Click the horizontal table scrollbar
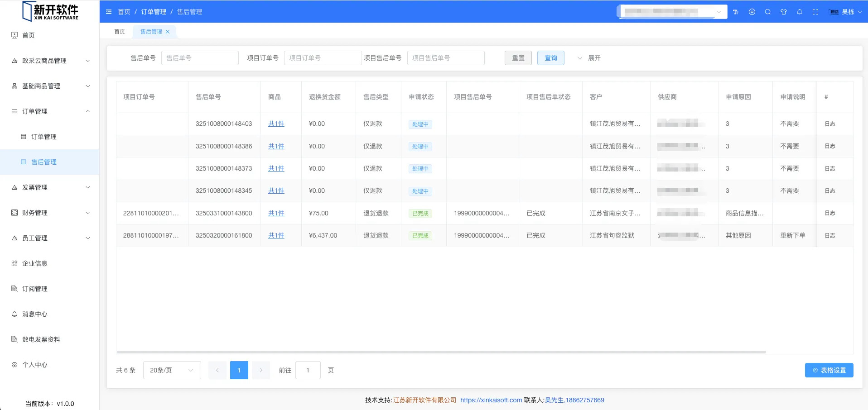The image size is (868, 410). pos(441,352)
